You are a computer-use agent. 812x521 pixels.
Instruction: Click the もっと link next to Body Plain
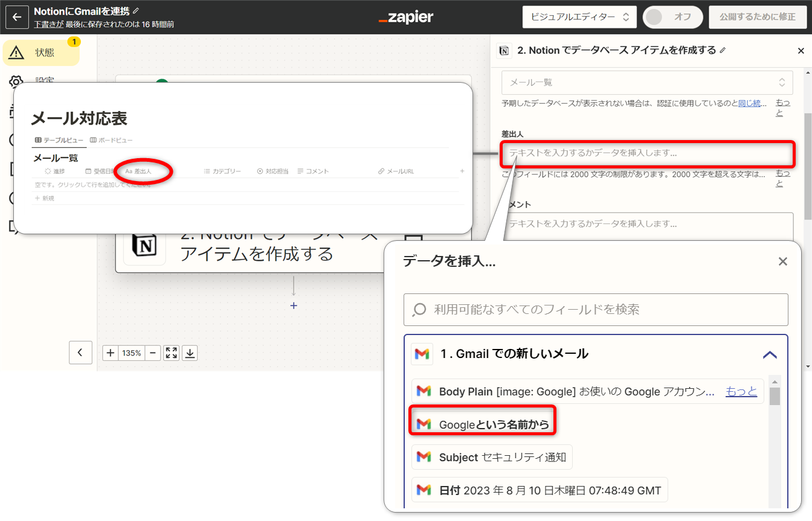click(741, 391)
